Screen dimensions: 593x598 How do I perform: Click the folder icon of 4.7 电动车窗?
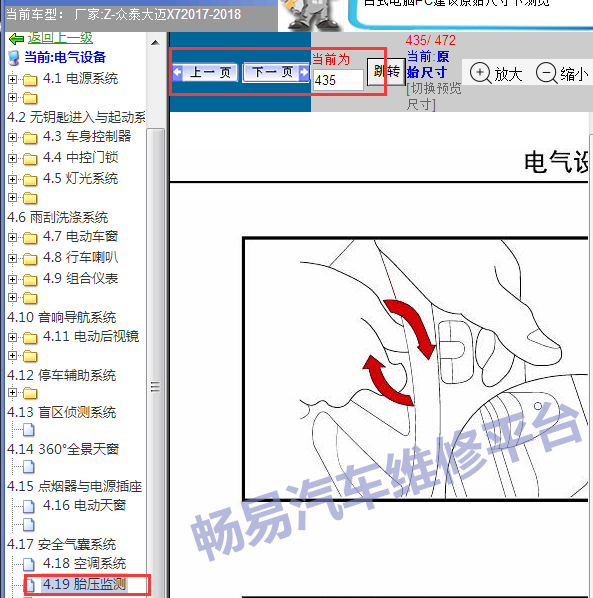click(30, 238)
